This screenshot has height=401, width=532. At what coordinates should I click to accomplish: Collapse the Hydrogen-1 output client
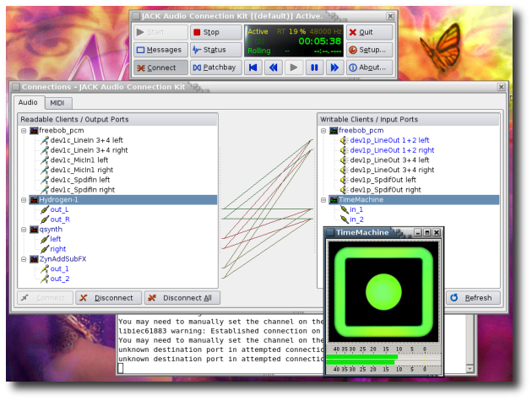tap(24, 200)
